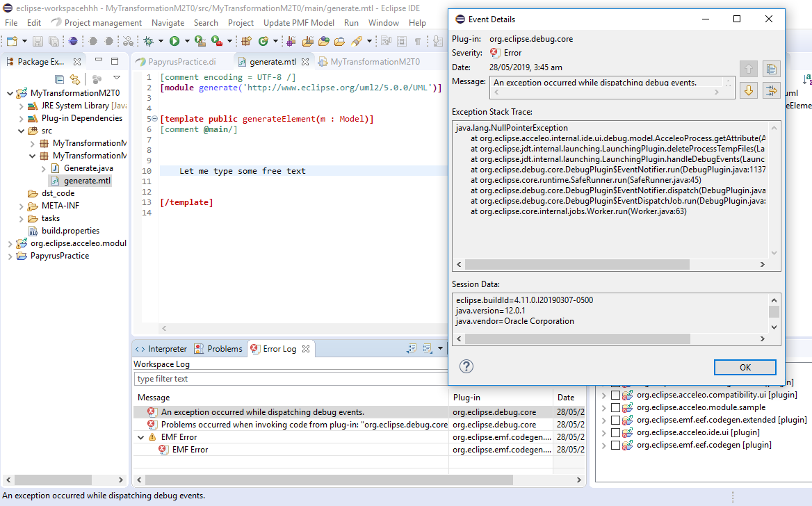The height and width of the screenshot is (506, 812).
Task: Collapse the MyTransformationM2T0 project node
Action: 10,93
